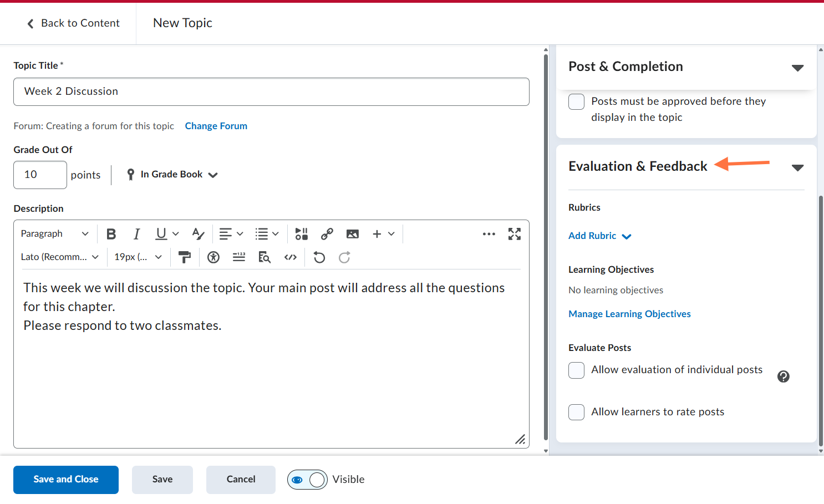Click the Save and Close button

66,480
